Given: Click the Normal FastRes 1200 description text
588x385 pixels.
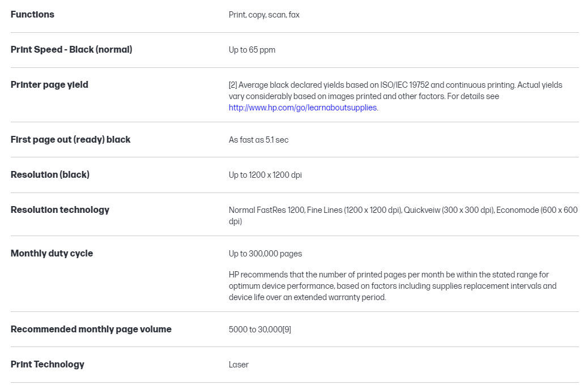Looking at the screenshot, I should coord(403,216).
